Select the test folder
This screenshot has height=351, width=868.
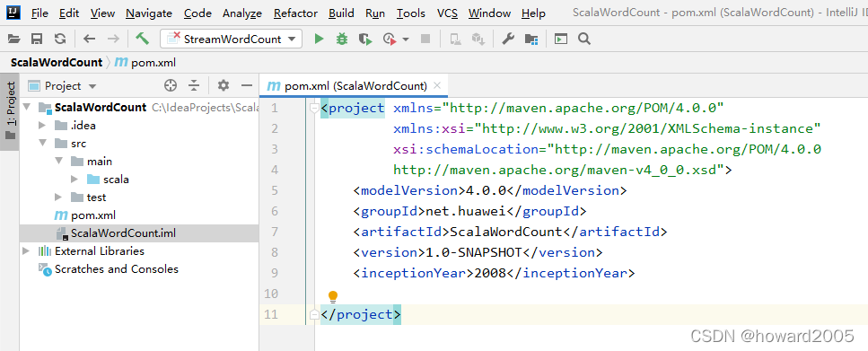click(x=89, y=197)
